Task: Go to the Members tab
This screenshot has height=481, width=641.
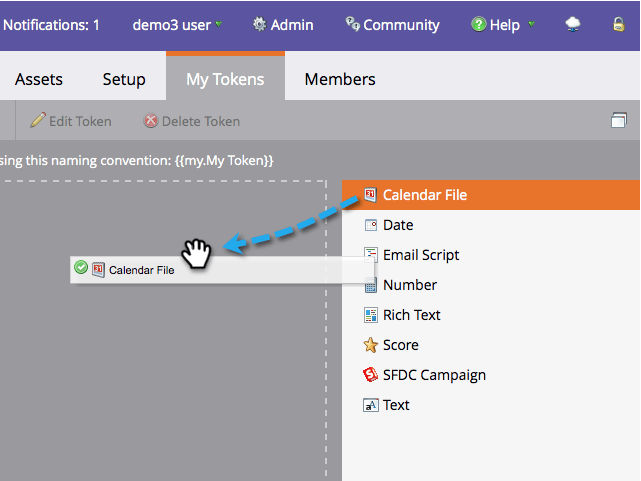Action: tap(340, 79)
